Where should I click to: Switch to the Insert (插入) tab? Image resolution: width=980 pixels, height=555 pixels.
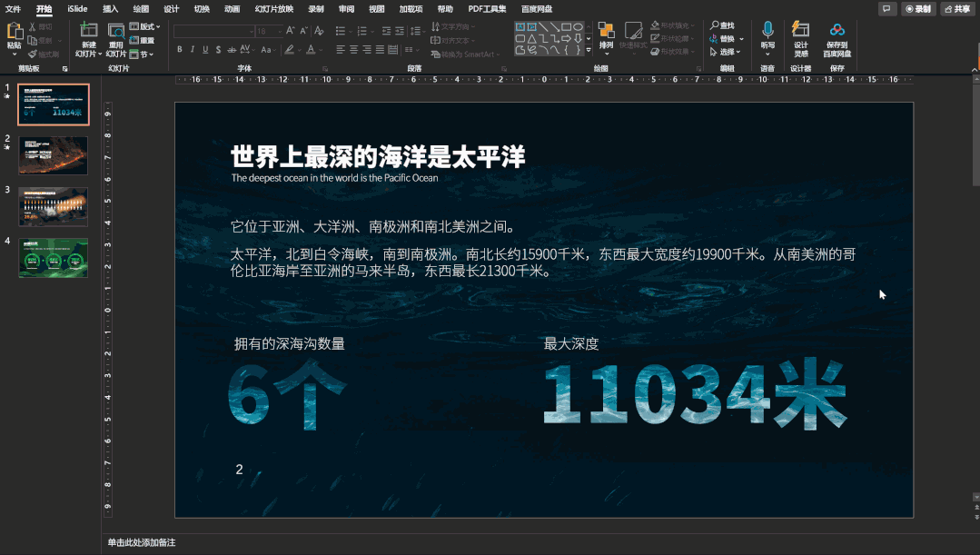110,9
